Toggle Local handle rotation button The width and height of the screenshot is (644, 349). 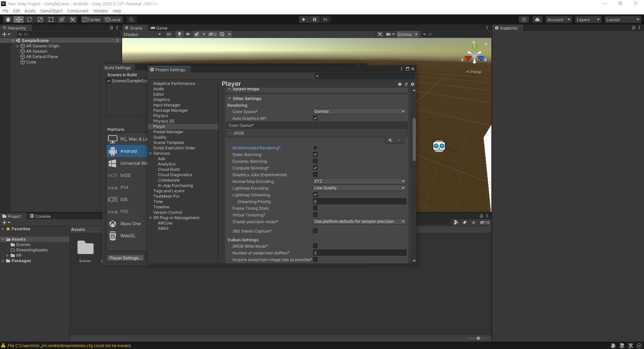coord(113,19)
